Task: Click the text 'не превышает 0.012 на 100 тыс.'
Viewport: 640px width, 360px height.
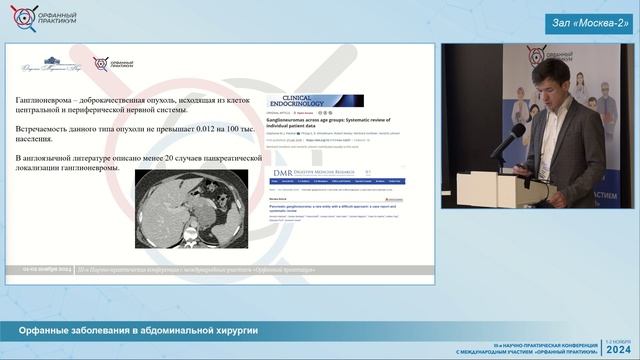Action: pyautogui.click(x=200, y=129)
